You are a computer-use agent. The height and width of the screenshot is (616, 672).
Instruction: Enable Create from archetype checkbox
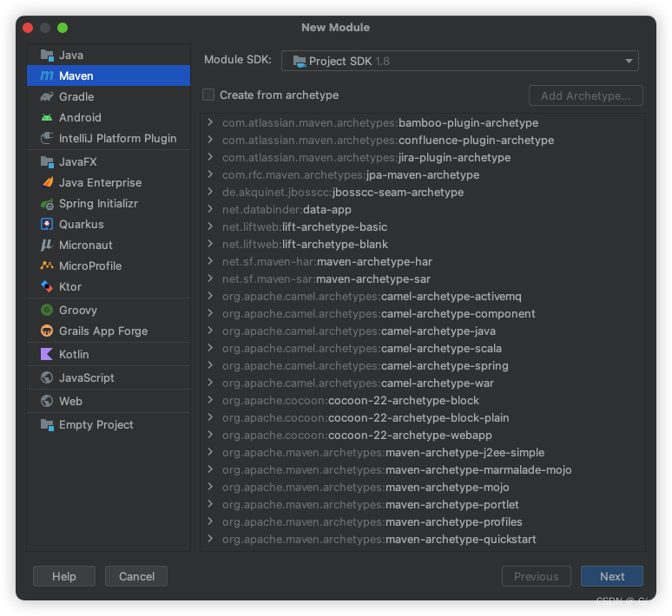pos(208,95)
